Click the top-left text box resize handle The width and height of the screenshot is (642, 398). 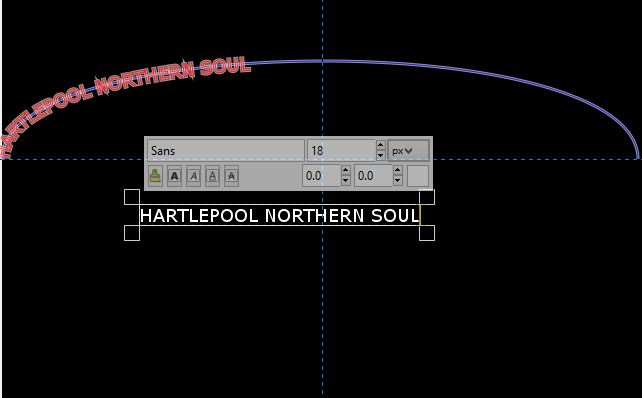(132, 197)
